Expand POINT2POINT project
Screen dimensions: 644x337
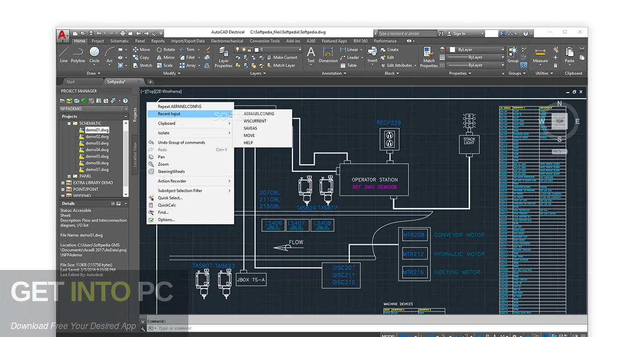[x=63, y=189]
